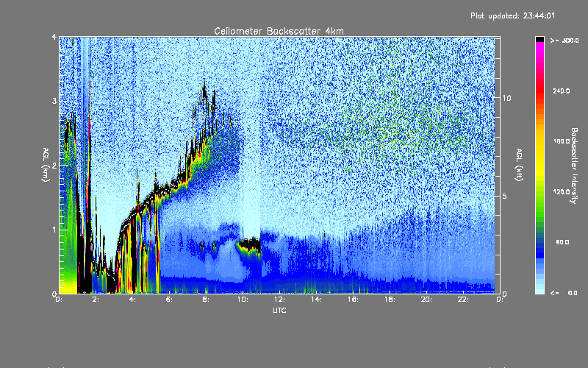Viewport: 588px width, 368px height.
Task: Select the 'UTC' x-axis label
Action: pyautogui.click(x=279, y=310)
